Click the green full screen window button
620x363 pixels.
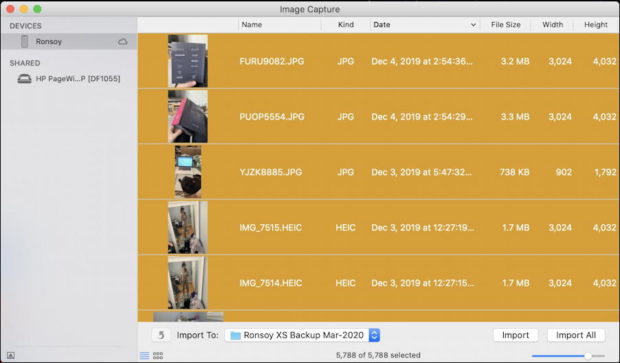click(x=37, y=9)
